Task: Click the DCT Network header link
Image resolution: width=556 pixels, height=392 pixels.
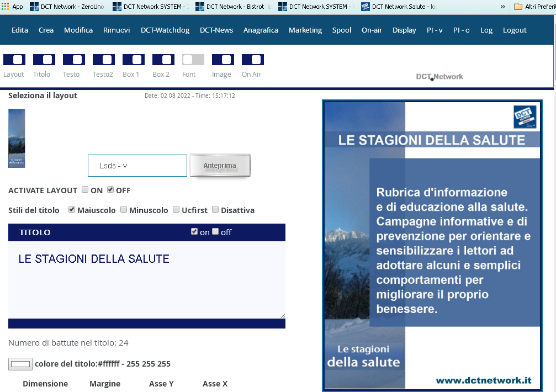Action: [439, 77]
